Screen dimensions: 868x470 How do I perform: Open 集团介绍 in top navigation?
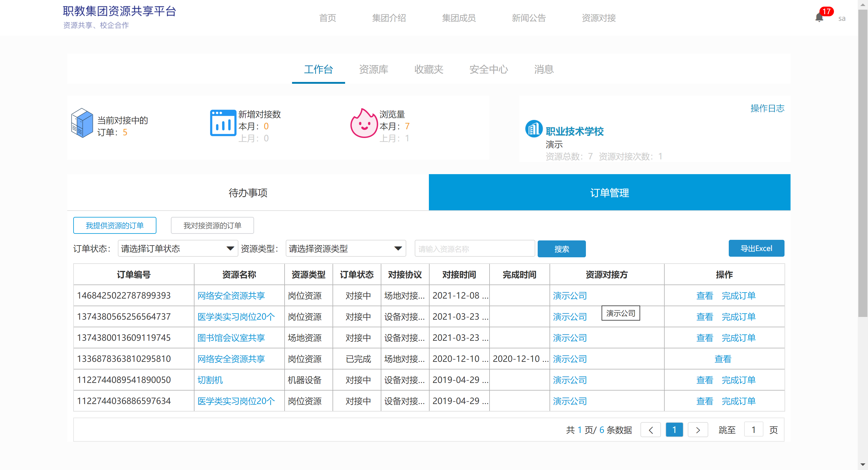(x=388, y=18)
